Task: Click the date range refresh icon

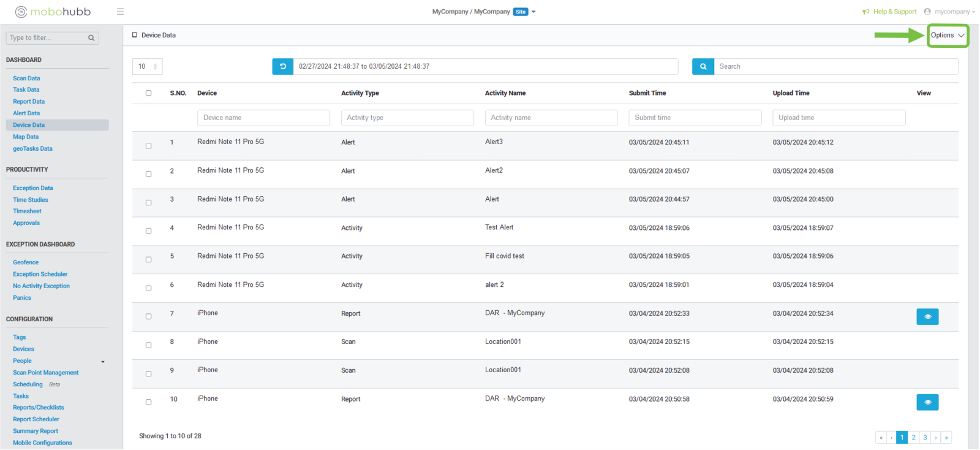Action: click(x=282, y=66)
